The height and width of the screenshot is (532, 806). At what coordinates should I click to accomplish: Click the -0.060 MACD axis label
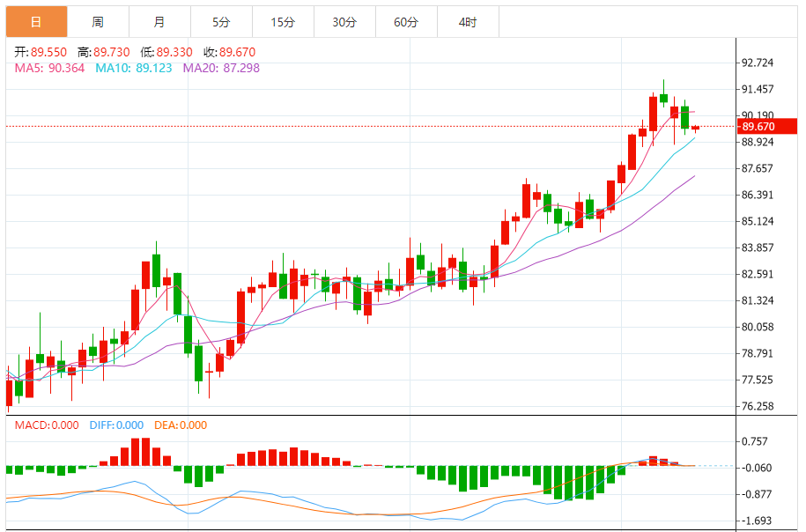coord(756,468)
